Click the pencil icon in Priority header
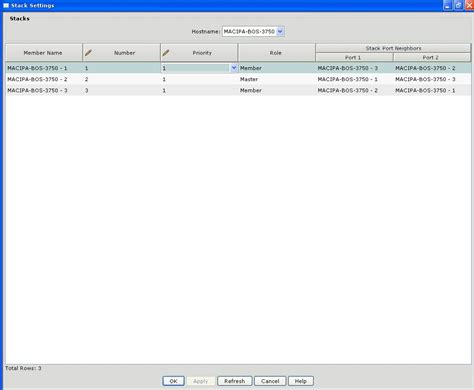Screen dimensions: 474x390 coord(166,53)
